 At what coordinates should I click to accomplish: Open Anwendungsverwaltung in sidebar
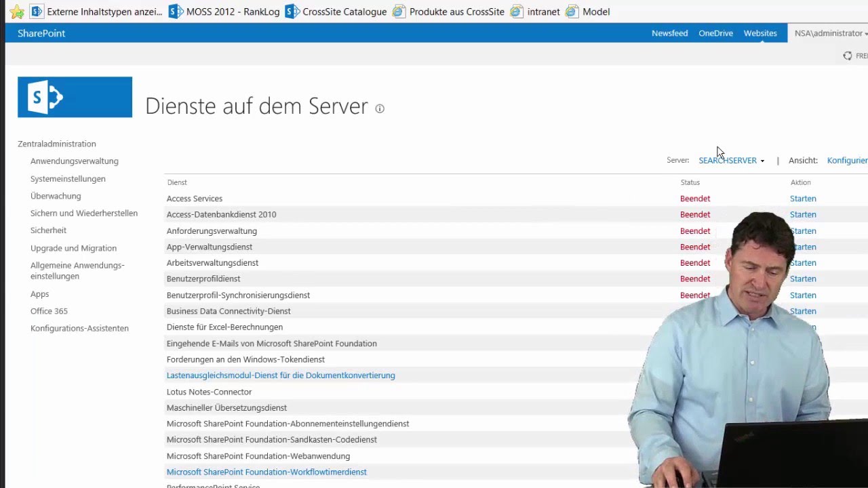click(75, 161)
